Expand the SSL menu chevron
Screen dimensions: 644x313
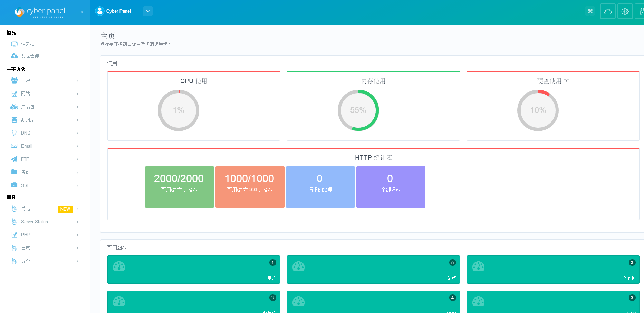77,186
